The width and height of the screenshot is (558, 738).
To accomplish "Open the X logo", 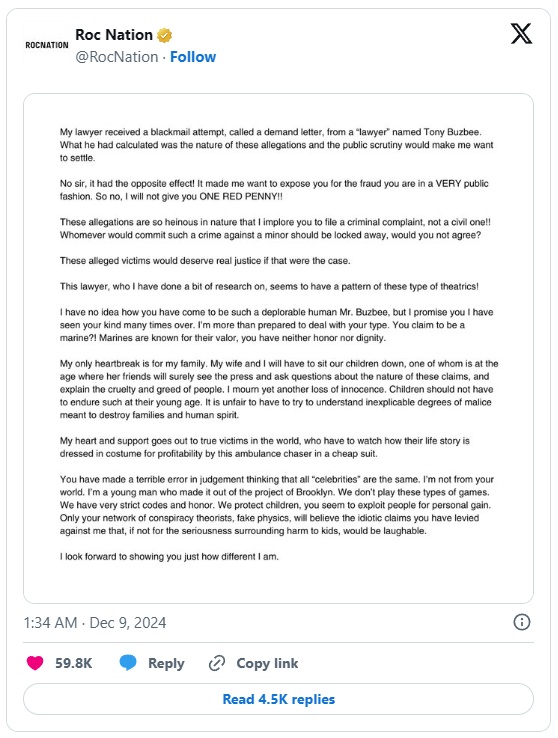I will coord(521,34).
